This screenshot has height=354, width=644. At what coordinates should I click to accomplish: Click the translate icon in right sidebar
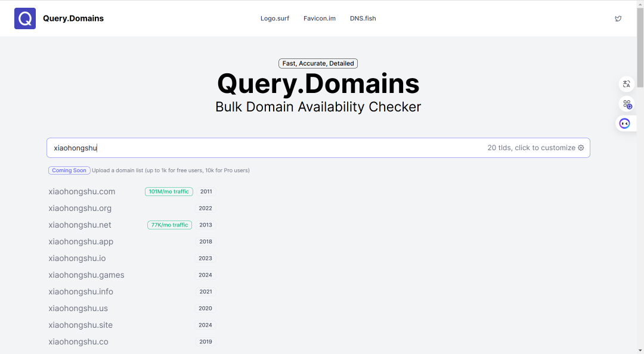click(x=626, y=84)
